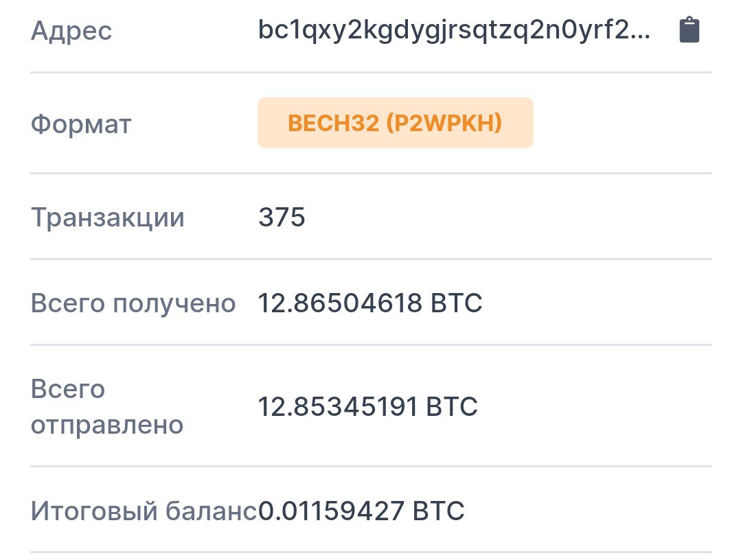
Task: Click BTC unit beside total sent
Action: point(452,406)
